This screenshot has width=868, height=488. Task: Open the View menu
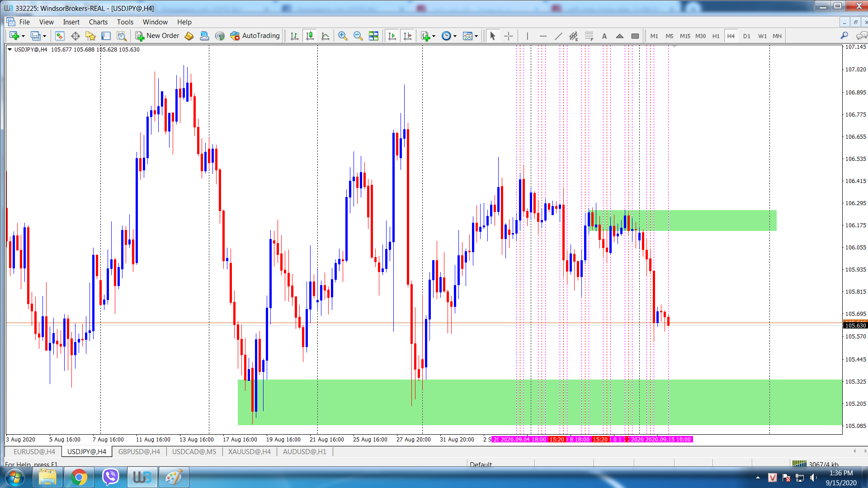point(46,22)
